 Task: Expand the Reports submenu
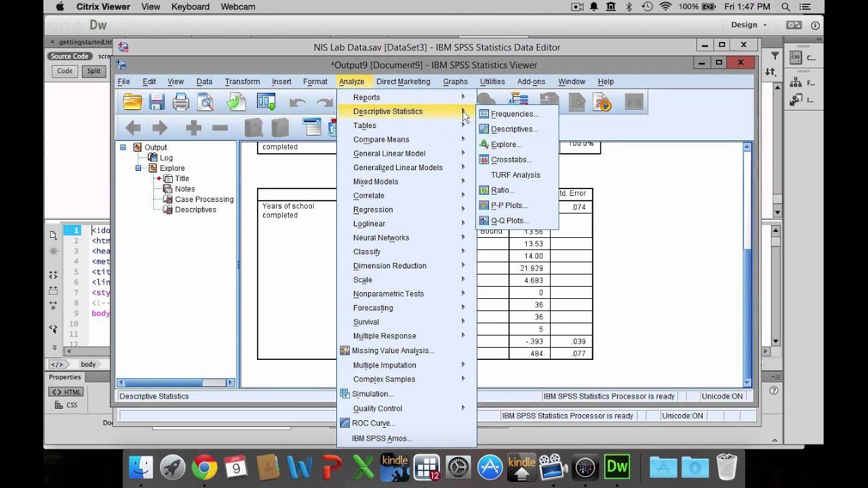click(x=407, y=98)
